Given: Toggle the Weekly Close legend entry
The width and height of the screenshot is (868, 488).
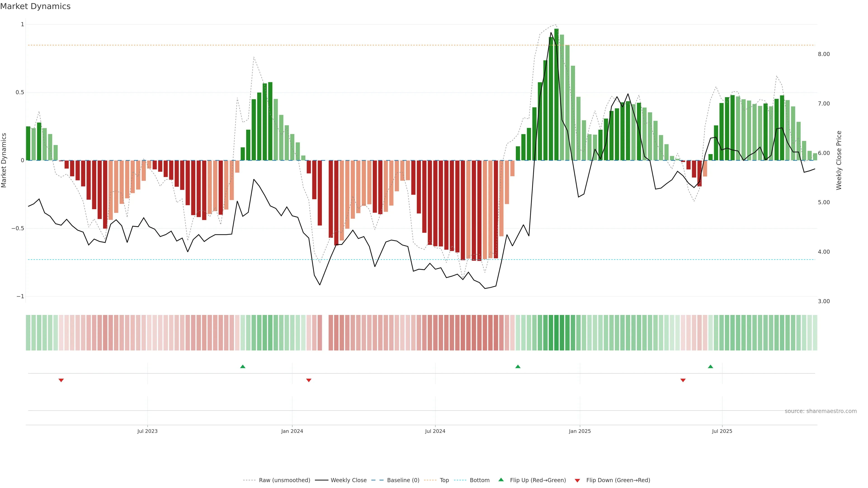Looking at the screenshot, I should pyautogui.click(x=348, y=480).
